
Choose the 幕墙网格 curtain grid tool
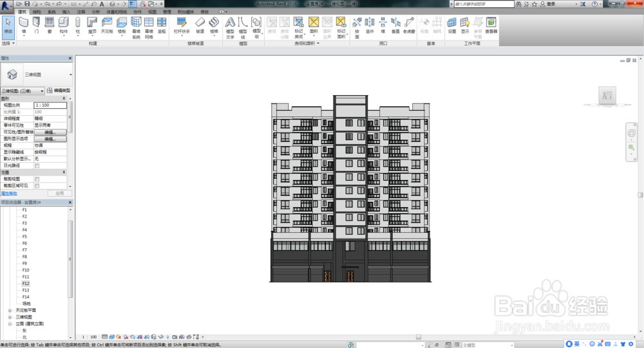[149, 28]
